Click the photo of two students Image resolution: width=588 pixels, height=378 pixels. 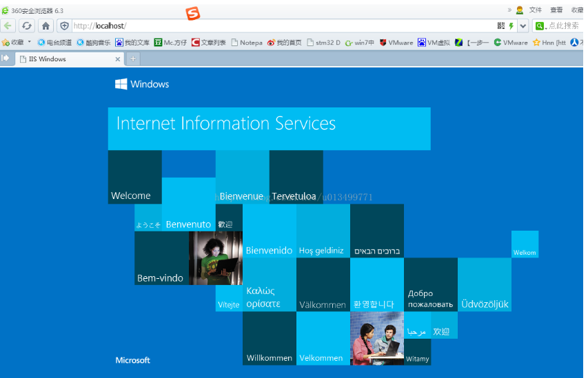click(377, 338)
